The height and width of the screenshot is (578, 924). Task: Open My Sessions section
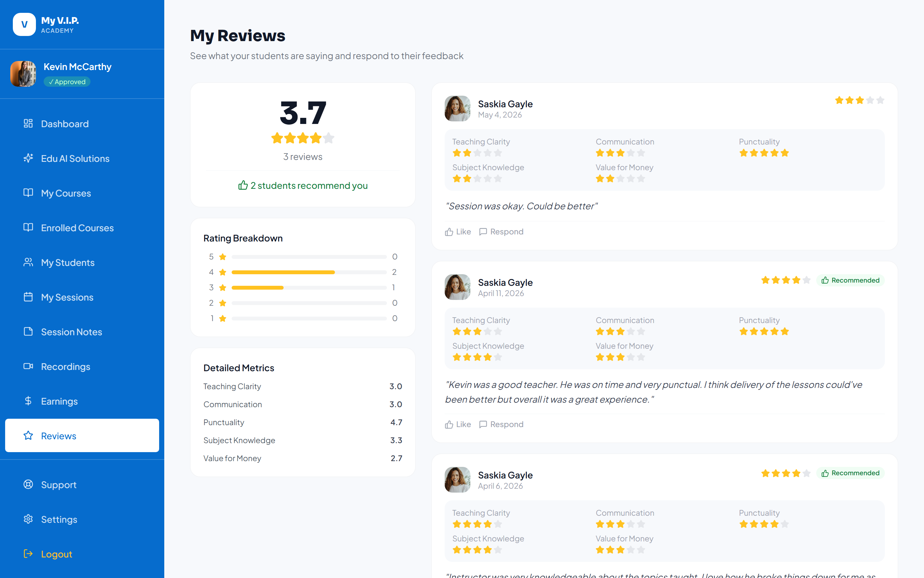[82, 297]
